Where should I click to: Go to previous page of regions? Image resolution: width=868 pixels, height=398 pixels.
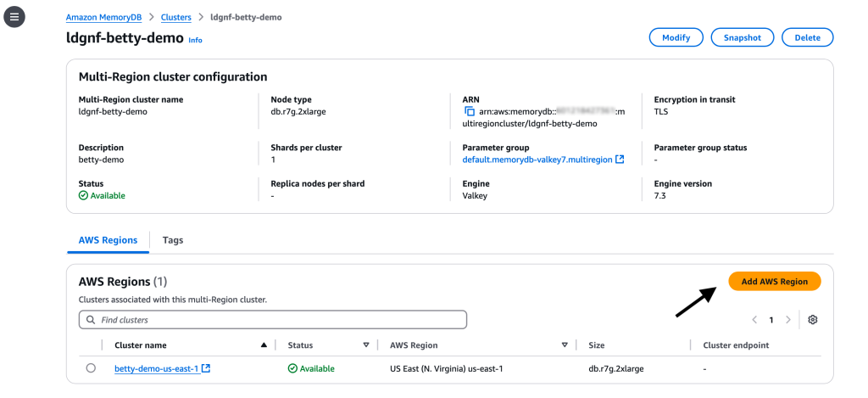pos(754,320)
